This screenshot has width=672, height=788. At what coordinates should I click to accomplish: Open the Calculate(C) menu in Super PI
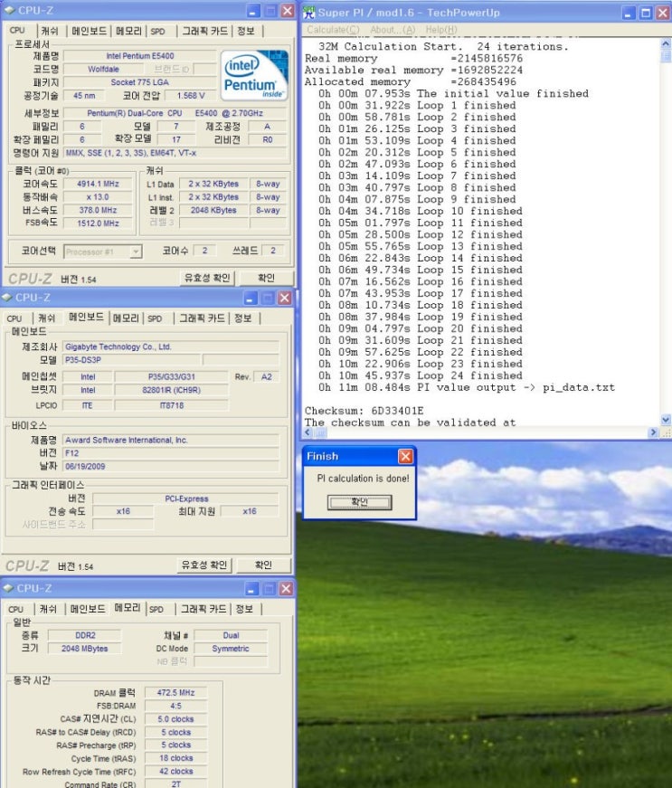coord(333,30)
